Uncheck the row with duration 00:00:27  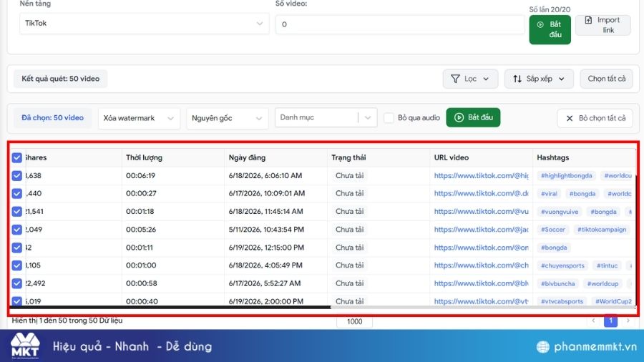click(17, 193)
